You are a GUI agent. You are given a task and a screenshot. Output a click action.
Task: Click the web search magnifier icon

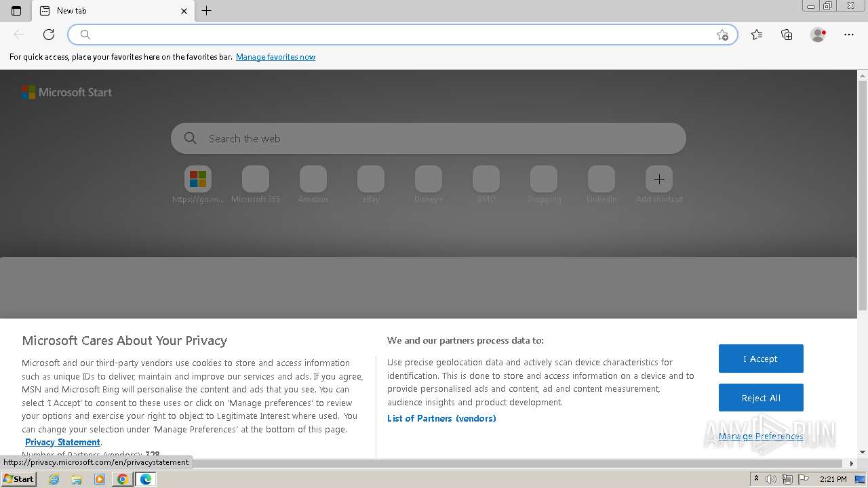pyautogui.click(x=191, y=138)
